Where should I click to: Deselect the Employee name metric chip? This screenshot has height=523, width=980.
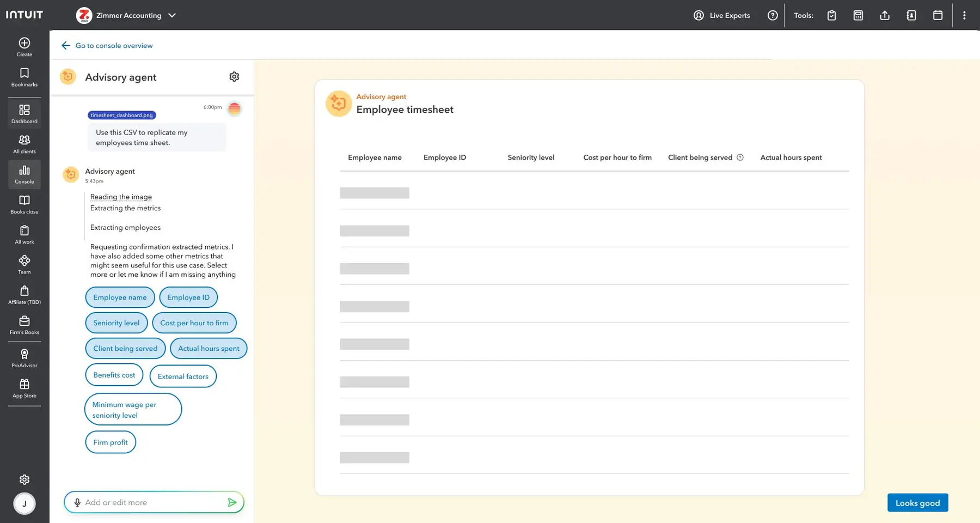tap(120, 297)
